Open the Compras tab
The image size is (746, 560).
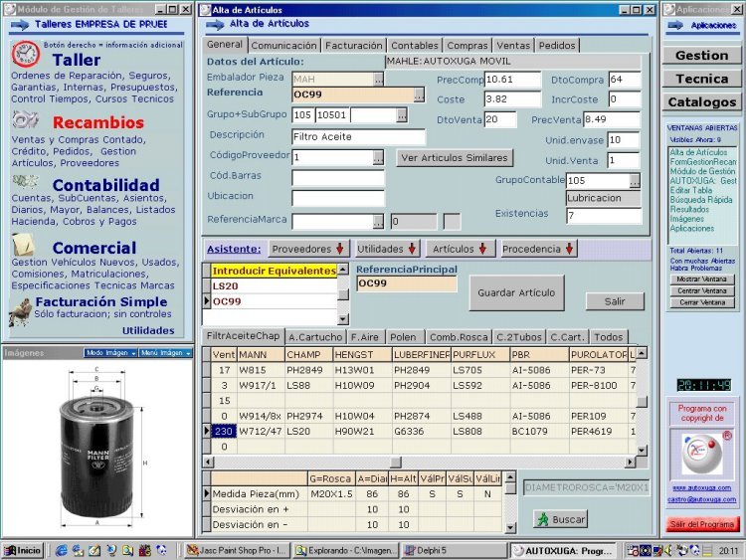tap(467, 45)
